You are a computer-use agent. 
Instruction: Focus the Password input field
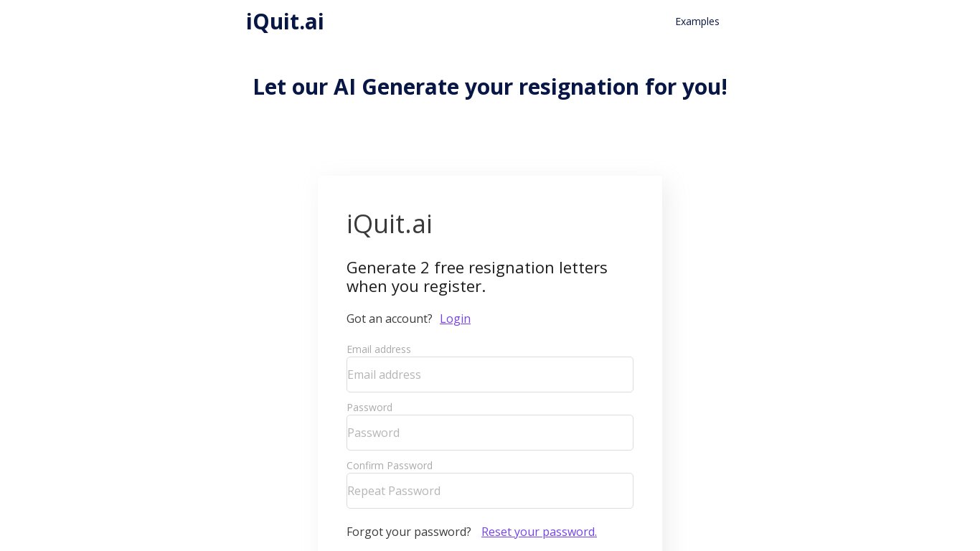pyautogui.click(x=490, y=433)
